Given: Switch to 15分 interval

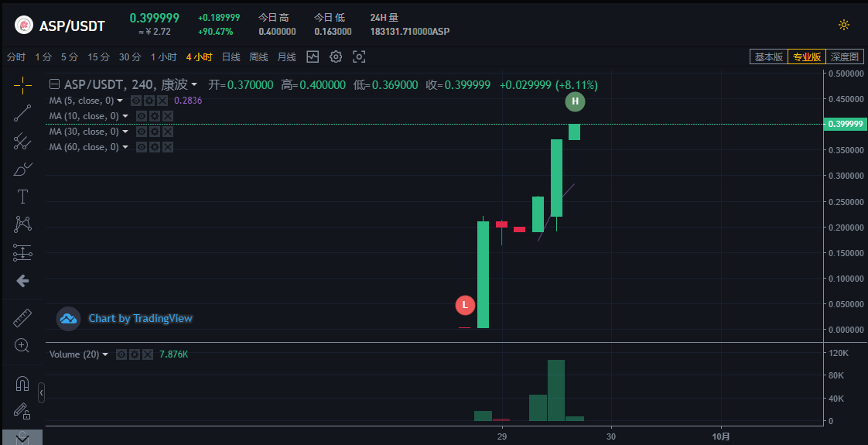Looking at the screenshot, I should tap(98, 57).
